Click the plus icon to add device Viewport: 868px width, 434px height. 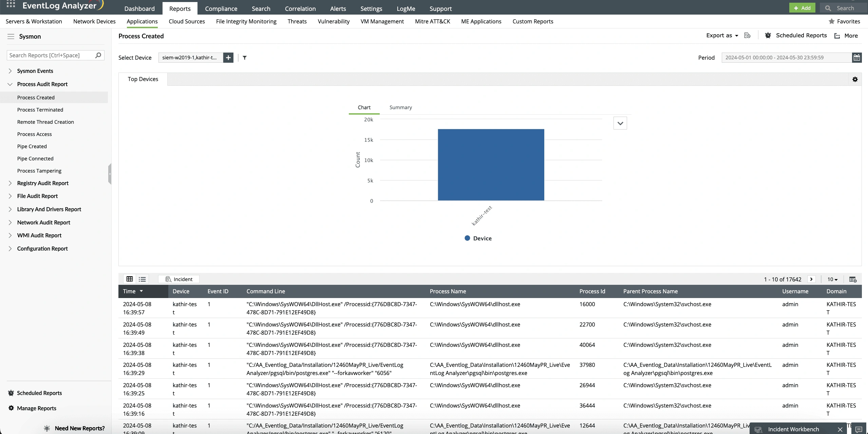228,58
